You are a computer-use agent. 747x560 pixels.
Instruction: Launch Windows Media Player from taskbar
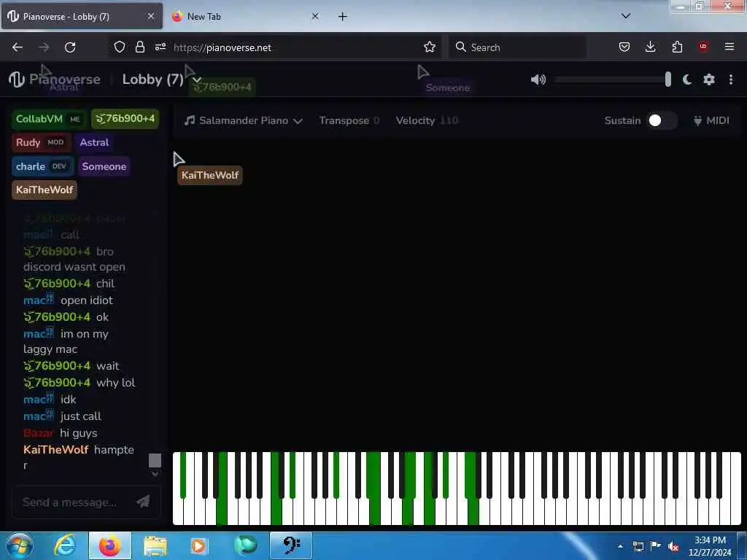click(198, 545)
